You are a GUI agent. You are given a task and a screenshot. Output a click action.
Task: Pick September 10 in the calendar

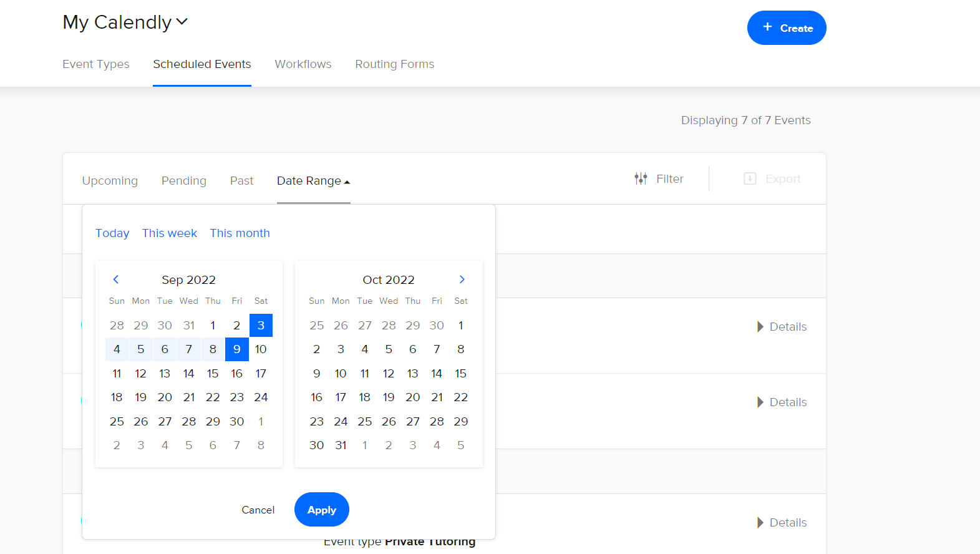(261, 349)
